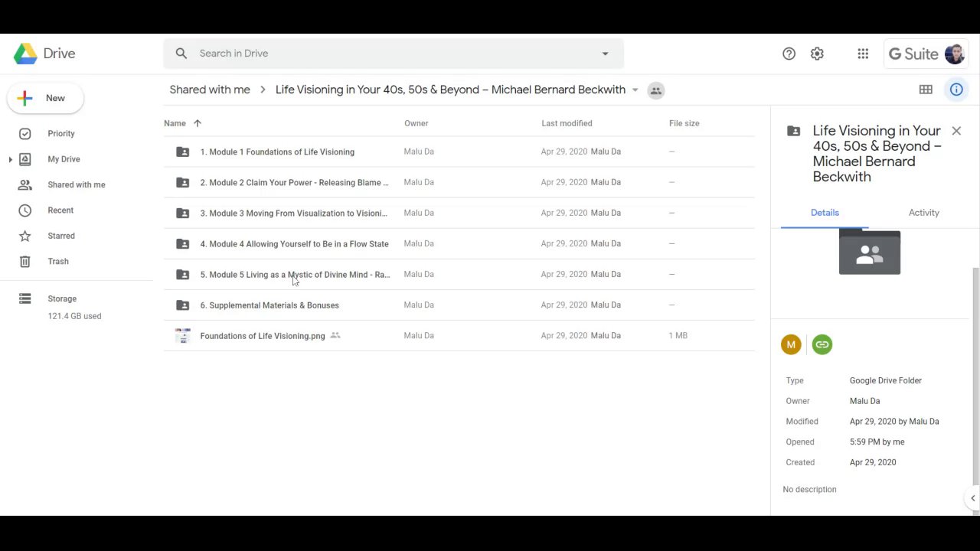Click the Foundations of Life Visioning.png thumbnail
The height and width of the screenshot is (551, 980).
[182, 335]
